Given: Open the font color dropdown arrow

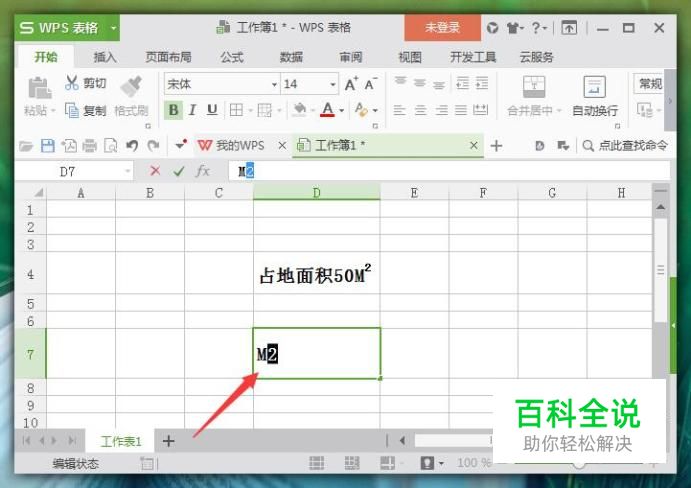Looking at the screenshot, I should [x=342, y=111].
